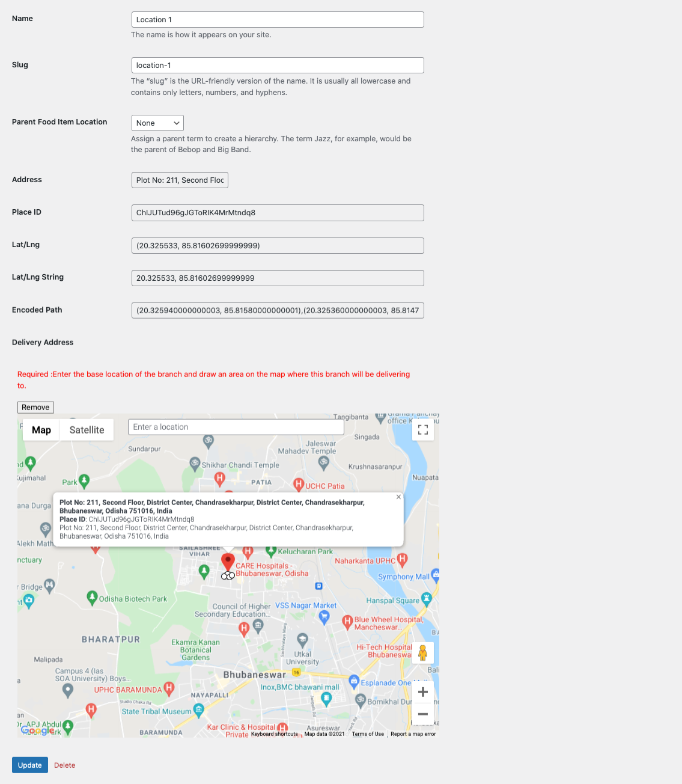This screenshot has width=682, height=784.
Task: Zoom out with the map minus button
Action: (422, 714)
